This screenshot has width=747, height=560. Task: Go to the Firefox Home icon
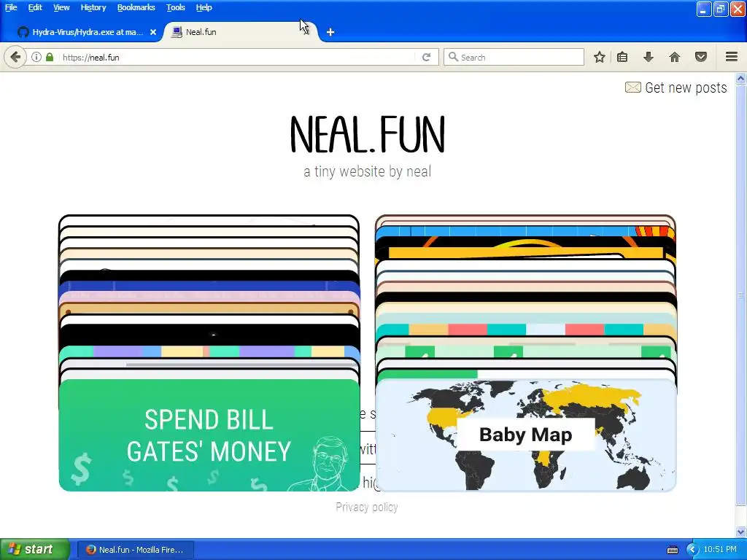675,57
